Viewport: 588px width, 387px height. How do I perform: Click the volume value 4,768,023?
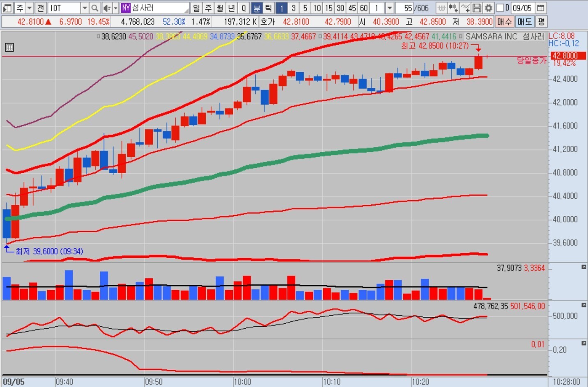(138, 21)
